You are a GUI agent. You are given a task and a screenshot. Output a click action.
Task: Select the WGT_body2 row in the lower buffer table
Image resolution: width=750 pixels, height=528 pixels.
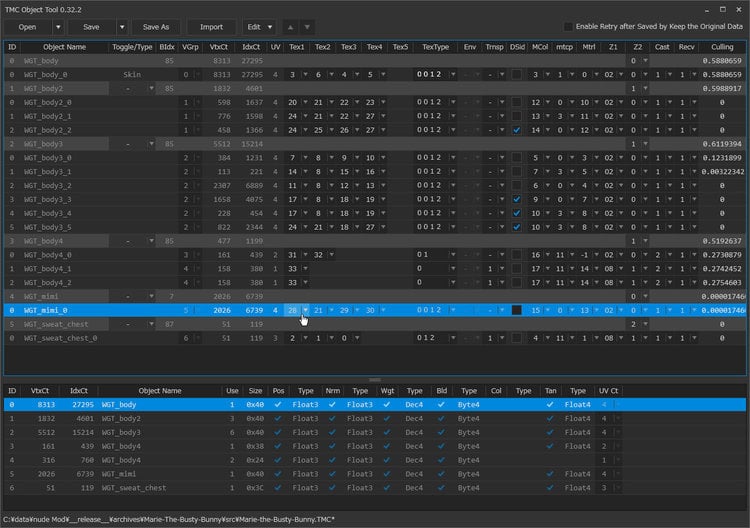(x=375, y=418)
